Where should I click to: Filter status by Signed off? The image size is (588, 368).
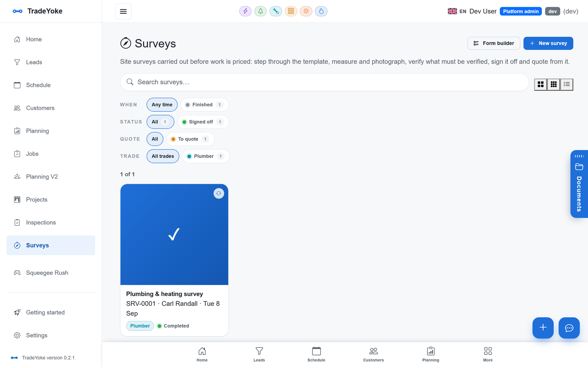(203, 122)
